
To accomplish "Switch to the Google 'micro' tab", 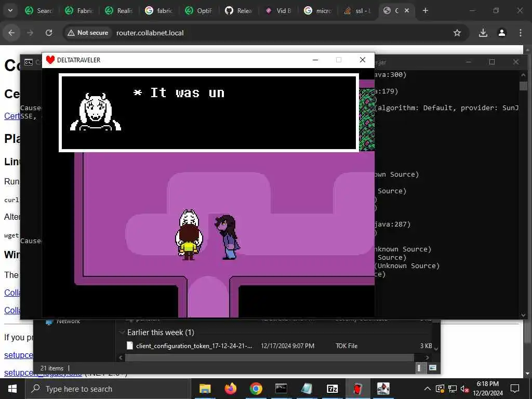I will (x=318, y=10).
